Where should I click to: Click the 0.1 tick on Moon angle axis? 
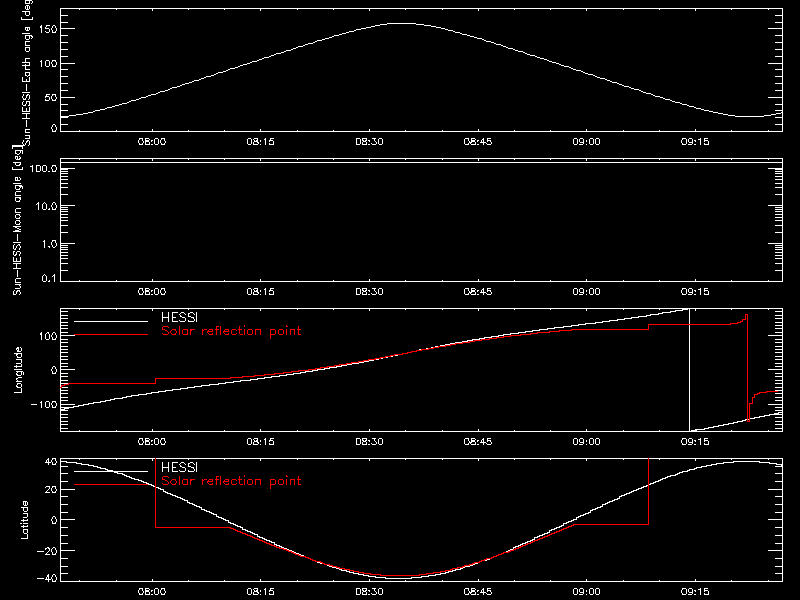(x=49, y=278)
